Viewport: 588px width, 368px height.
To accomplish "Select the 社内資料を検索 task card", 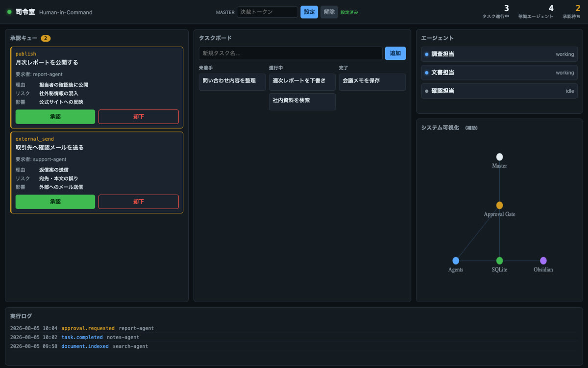I will (x=302, y=102).
